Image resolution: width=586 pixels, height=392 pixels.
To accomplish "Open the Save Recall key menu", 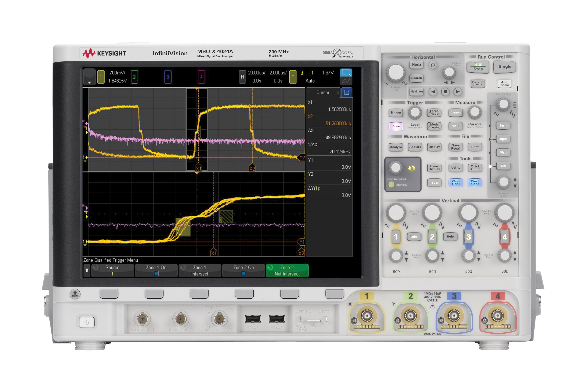I will [x=456, y=147].
